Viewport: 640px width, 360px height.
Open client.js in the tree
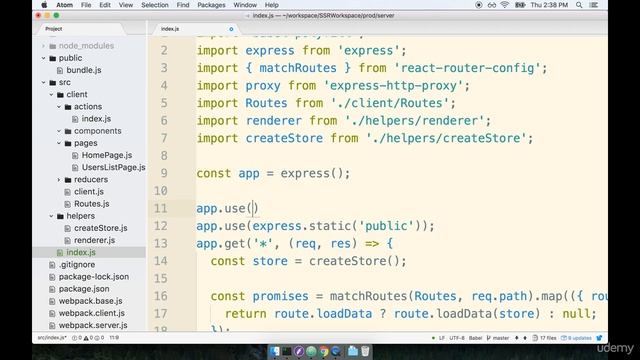click(x=89, y=191)
